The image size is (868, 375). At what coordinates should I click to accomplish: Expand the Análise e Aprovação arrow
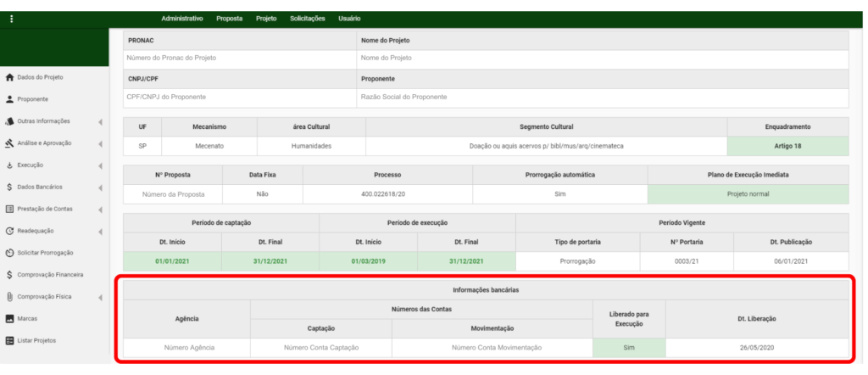tap(100, 144)
